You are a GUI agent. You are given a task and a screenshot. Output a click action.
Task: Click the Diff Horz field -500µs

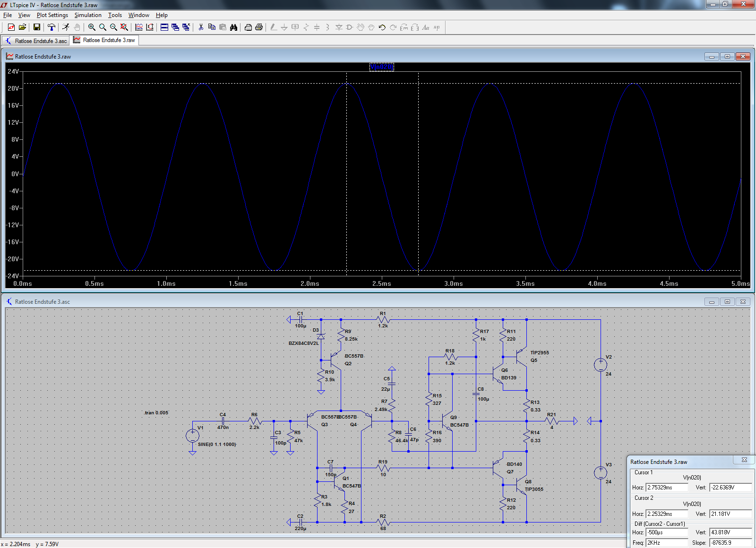click(x=667, y=532)
